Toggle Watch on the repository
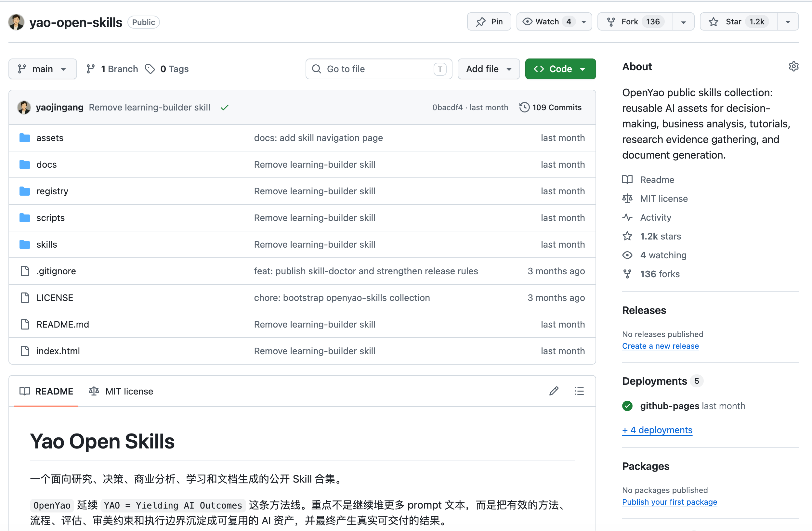The height and width of the screenshot is (531, 812). coord(547,22)
